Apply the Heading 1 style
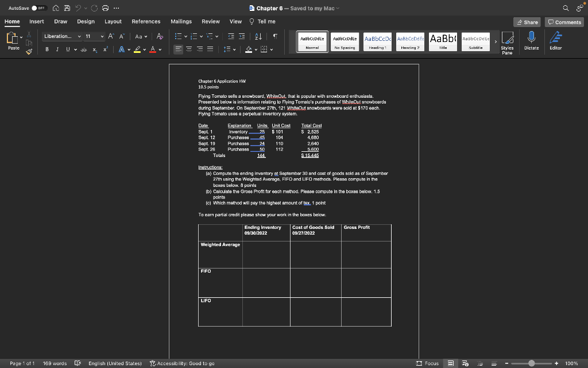The height and width of the screenshot is (368, 588). pyautogui.click(x=377, y=41)
